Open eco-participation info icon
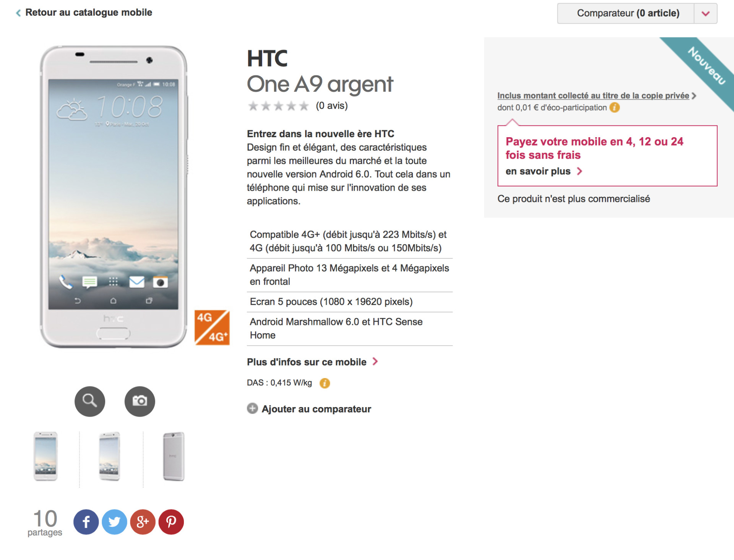 (614, 107)
